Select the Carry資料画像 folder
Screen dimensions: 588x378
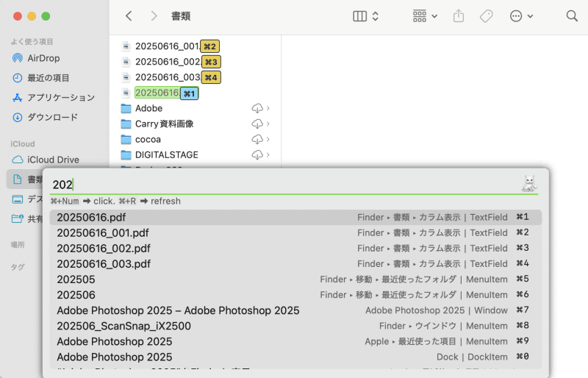click(164, 124)
